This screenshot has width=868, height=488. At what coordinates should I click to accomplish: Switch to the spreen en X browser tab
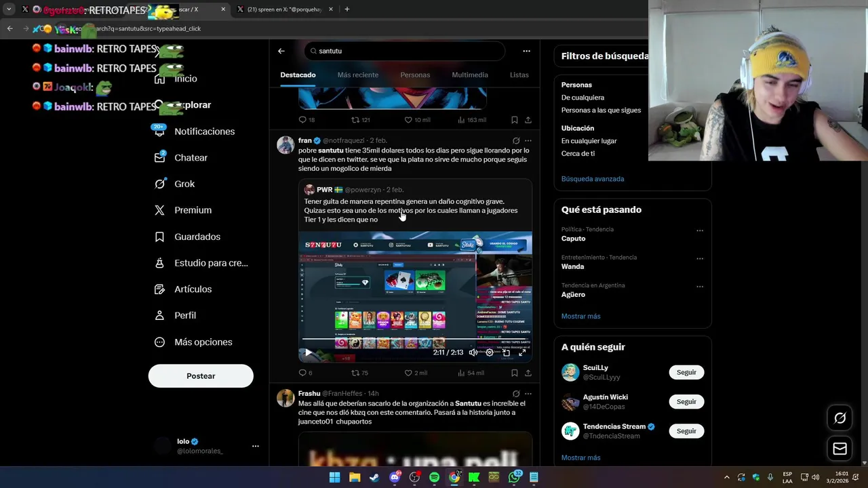(x=285, y=9)
